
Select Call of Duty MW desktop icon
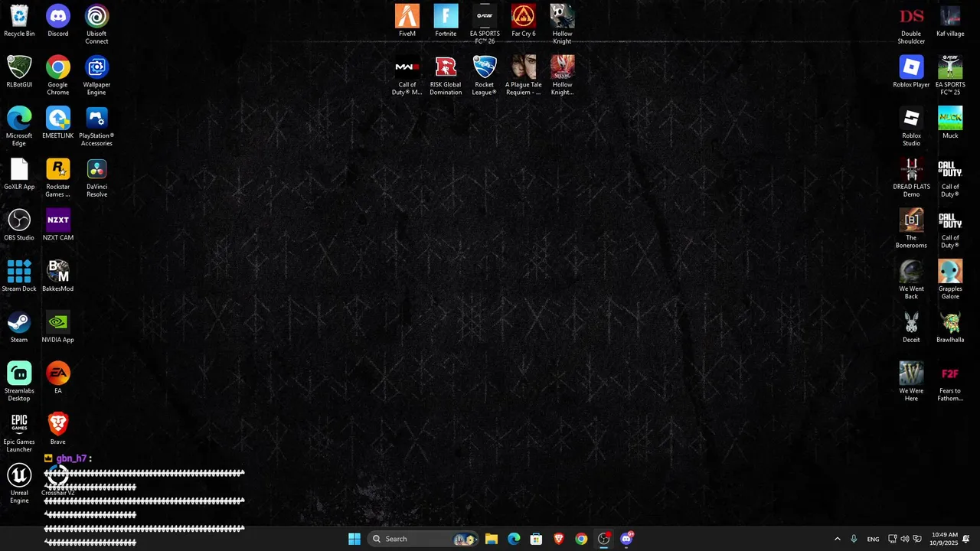tap(407, 76)
